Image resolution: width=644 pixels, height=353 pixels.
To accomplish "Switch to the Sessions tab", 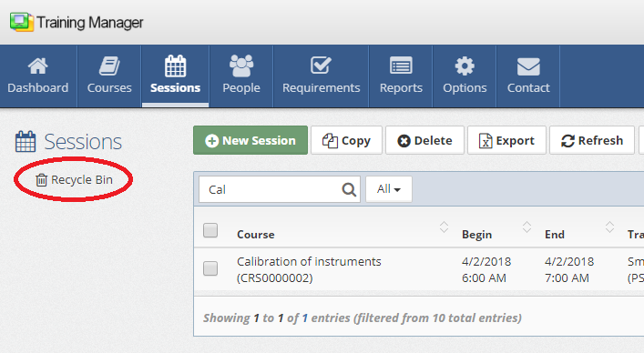I will click(176, 76).
